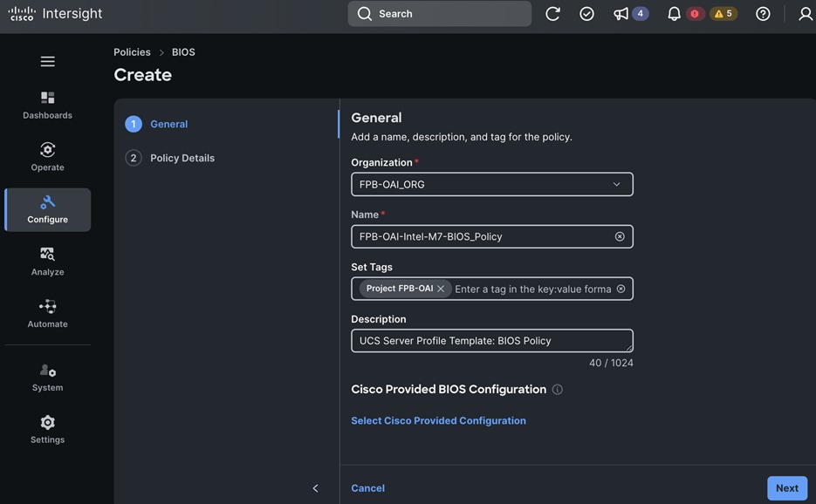
Task: Click the Search box
Action: pyautogui.click(x=439, y=14)
